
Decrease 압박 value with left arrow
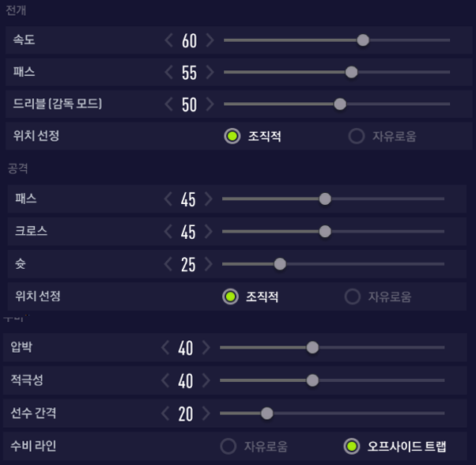point(165,348)
